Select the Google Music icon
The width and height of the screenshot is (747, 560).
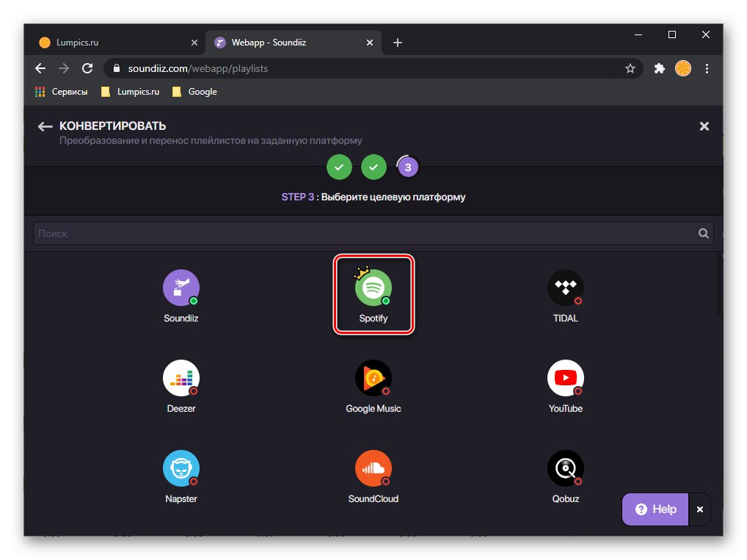coord(373,378)
